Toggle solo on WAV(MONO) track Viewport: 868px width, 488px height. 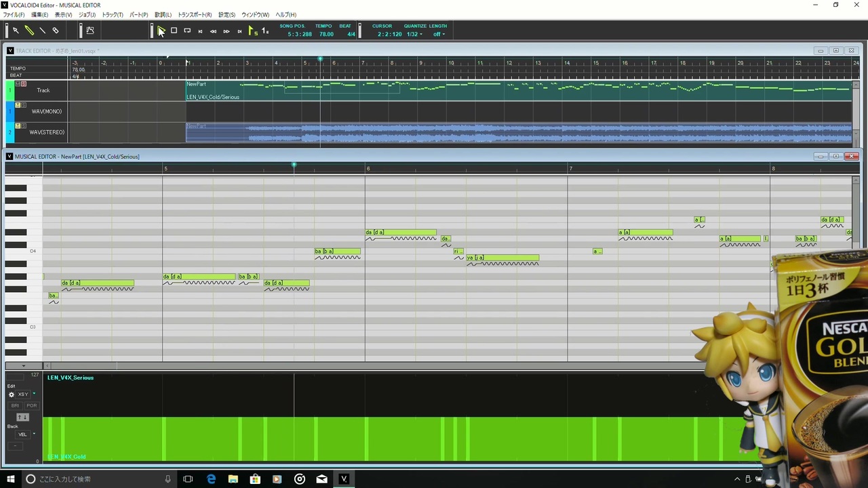coord(24,105)
